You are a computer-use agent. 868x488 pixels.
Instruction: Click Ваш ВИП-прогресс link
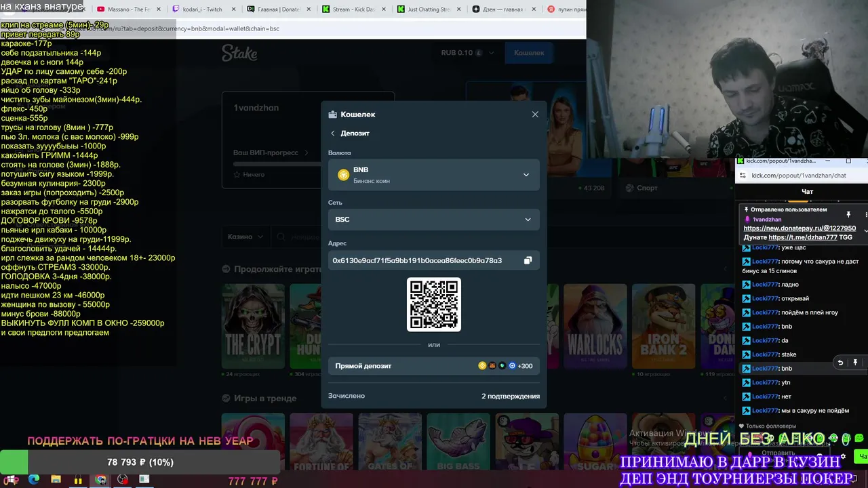point(271,153)
